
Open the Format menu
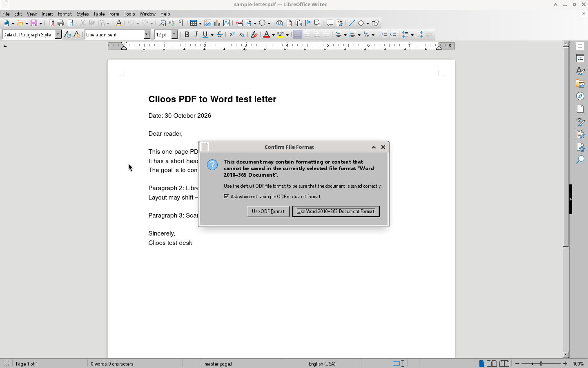click(65, 14)
